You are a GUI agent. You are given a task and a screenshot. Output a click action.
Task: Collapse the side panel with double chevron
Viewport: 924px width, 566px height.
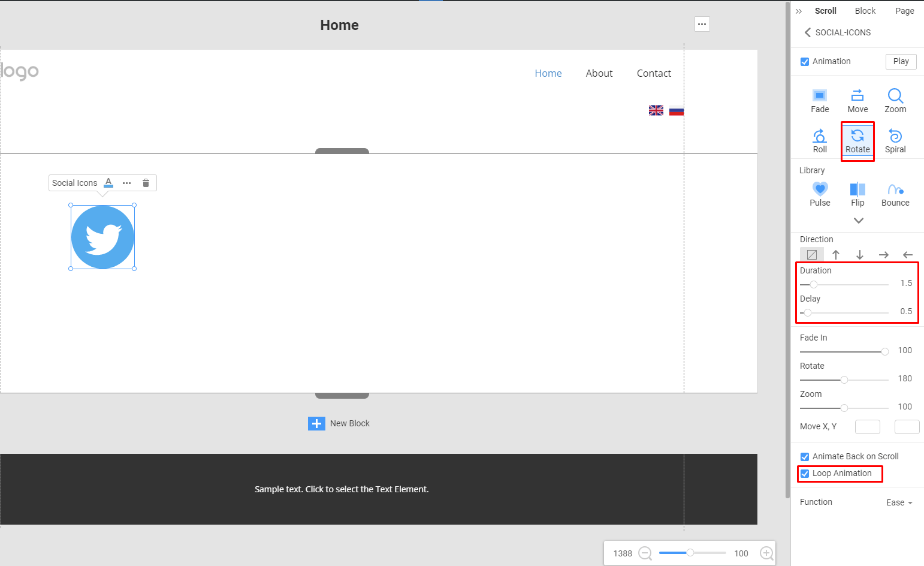click(799, 11)
